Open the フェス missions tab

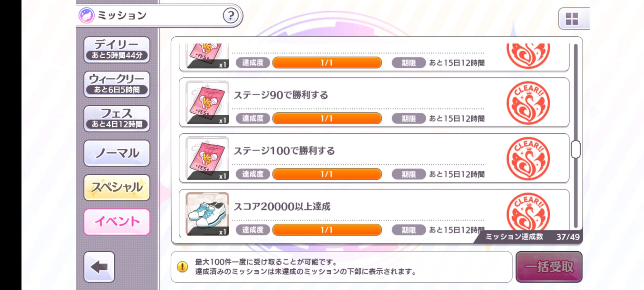tap(117, 119)
